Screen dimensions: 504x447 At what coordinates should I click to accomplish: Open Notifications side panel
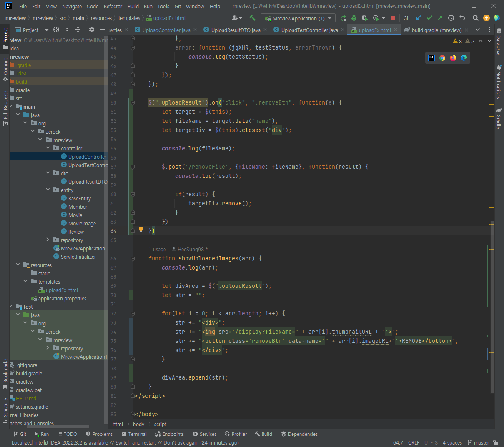tap(499, 82)
